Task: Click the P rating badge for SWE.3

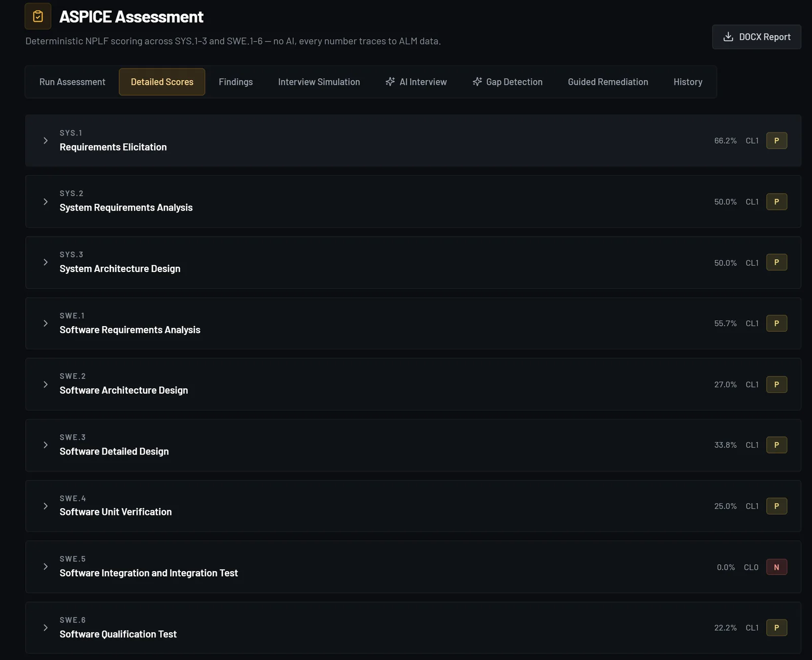Action: tap(776, 445)
